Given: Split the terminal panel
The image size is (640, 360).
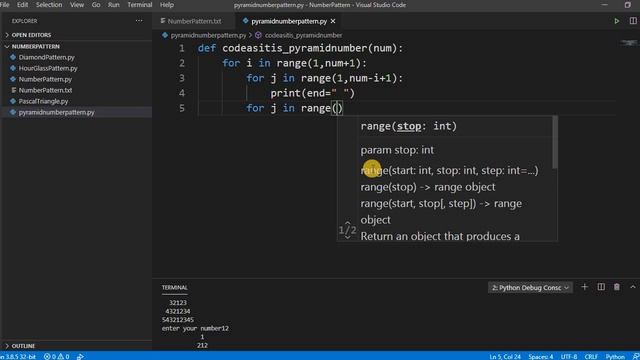Looking at the screenshot, I should pyautogui.click(x=601, y=287).
